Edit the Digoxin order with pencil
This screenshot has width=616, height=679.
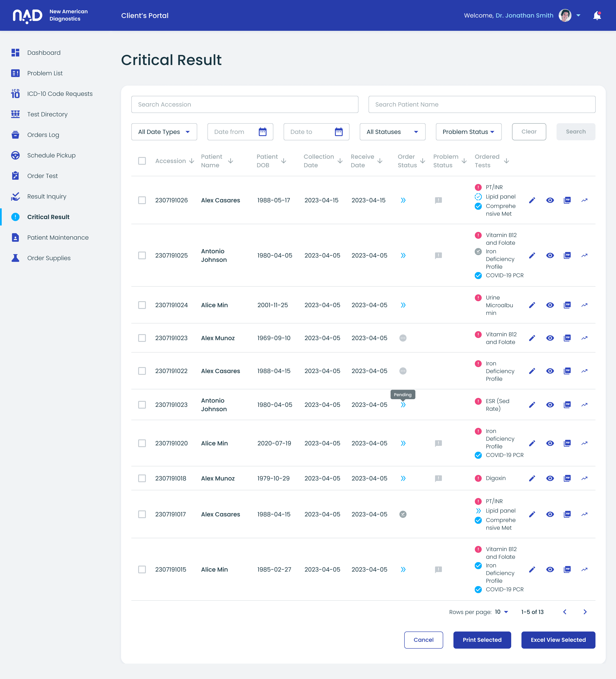(532, 478)
